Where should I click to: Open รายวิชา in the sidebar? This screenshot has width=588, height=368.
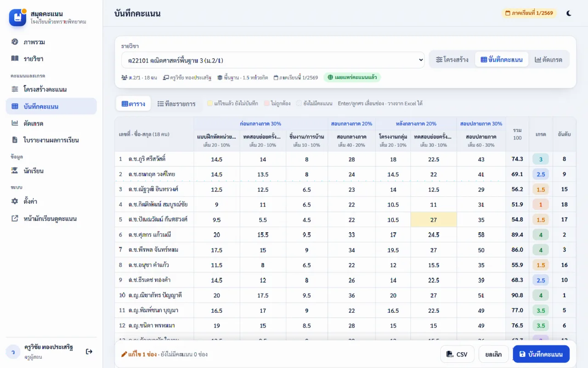tap(51, 59)
